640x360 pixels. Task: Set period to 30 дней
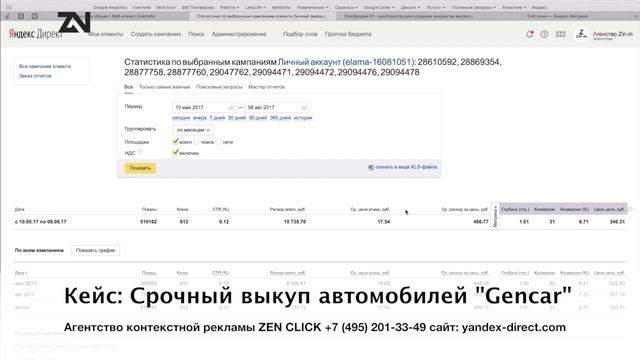[x=237, y=118]
